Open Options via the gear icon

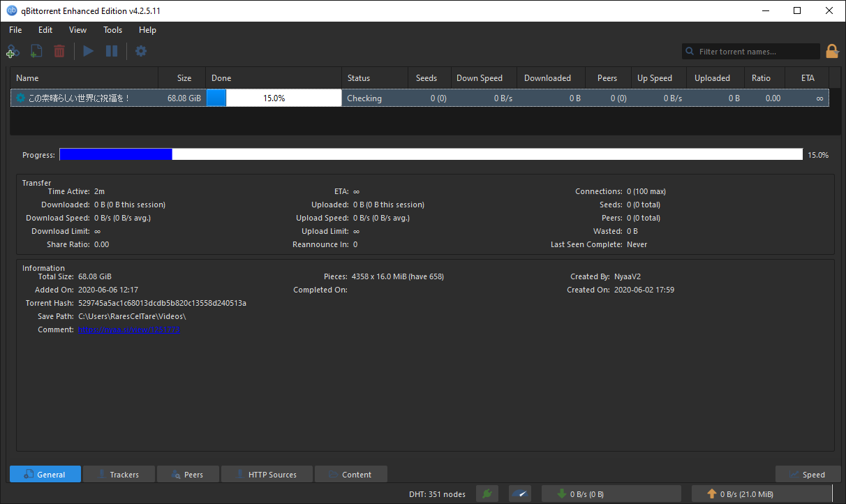[141, 51]
